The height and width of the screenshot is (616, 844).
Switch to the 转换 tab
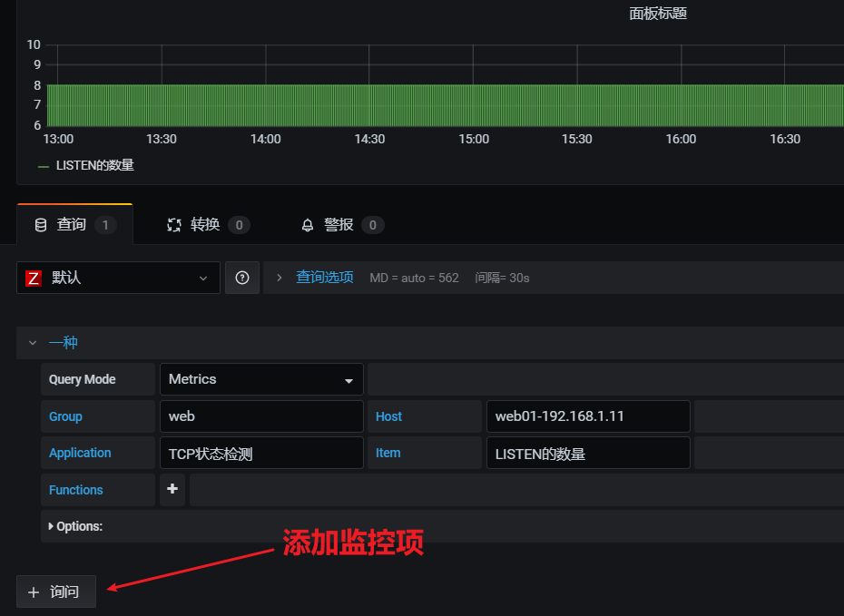(209, 224)
